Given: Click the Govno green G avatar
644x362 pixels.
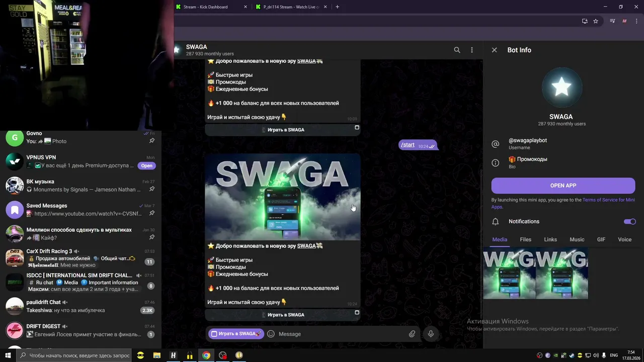Looking at the screenshot, I should (x=15, y=137).
